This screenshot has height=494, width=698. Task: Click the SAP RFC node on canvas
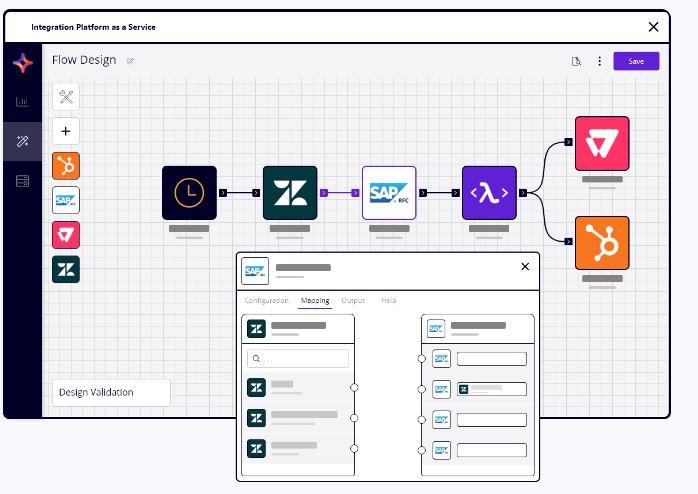pos(389,193)
